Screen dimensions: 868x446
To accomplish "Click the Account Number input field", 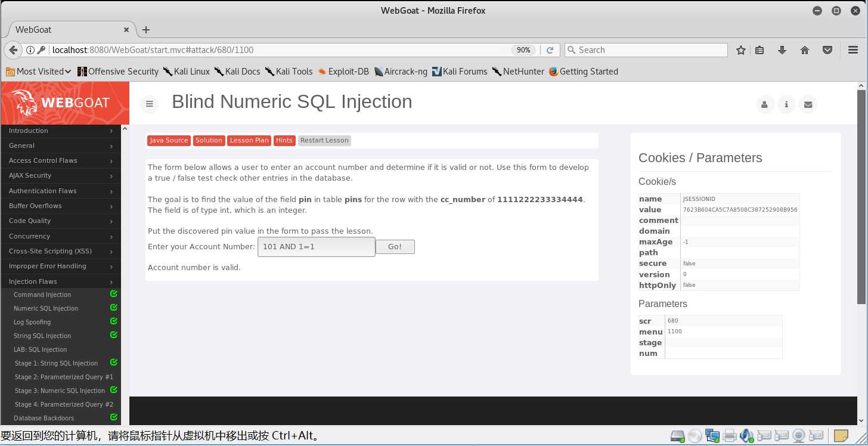I will [316, 246].
